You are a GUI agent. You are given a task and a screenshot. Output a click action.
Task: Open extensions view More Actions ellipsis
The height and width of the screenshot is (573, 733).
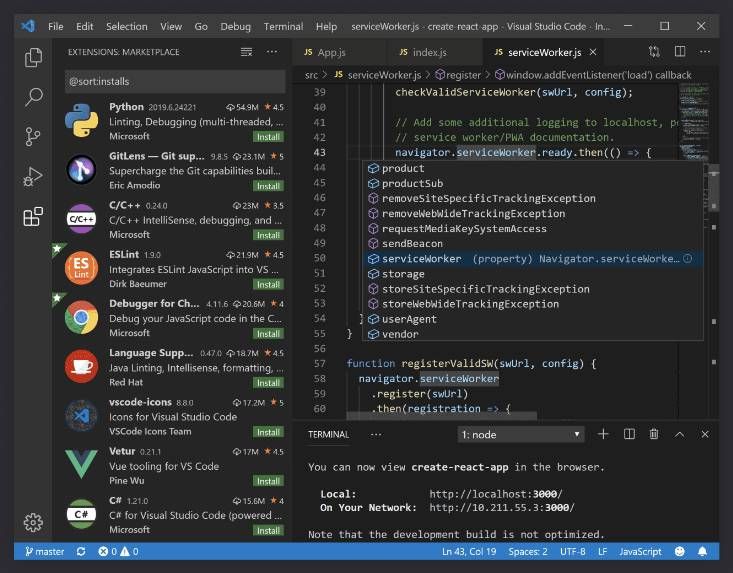point(272,52)
